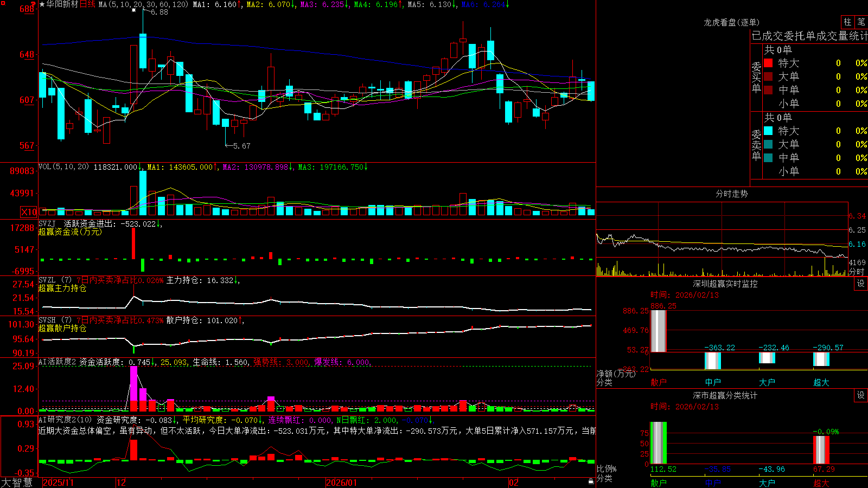The height and width of the screenshot is (488, 868).
Task: Click the cyan 特大 sell-order swatch
Action: 768,131
